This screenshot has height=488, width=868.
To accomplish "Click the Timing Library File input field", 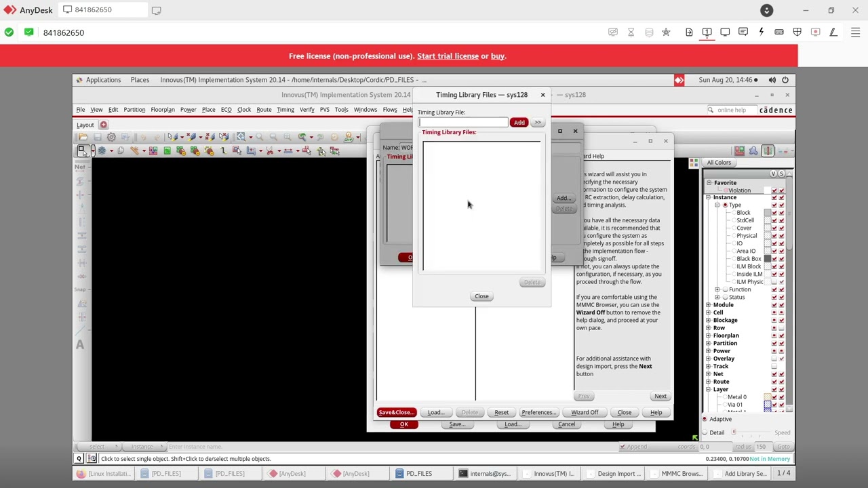I will [463, 123].
